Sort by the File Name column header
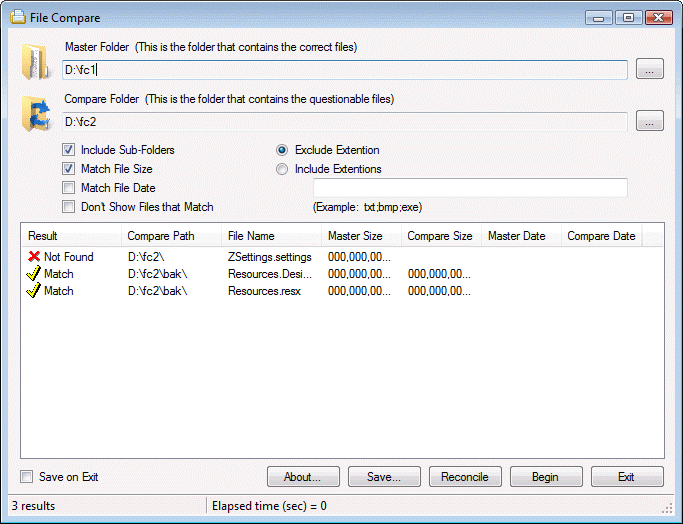The image size is (683, 524). pyautogui.click(x=271, y=236)
